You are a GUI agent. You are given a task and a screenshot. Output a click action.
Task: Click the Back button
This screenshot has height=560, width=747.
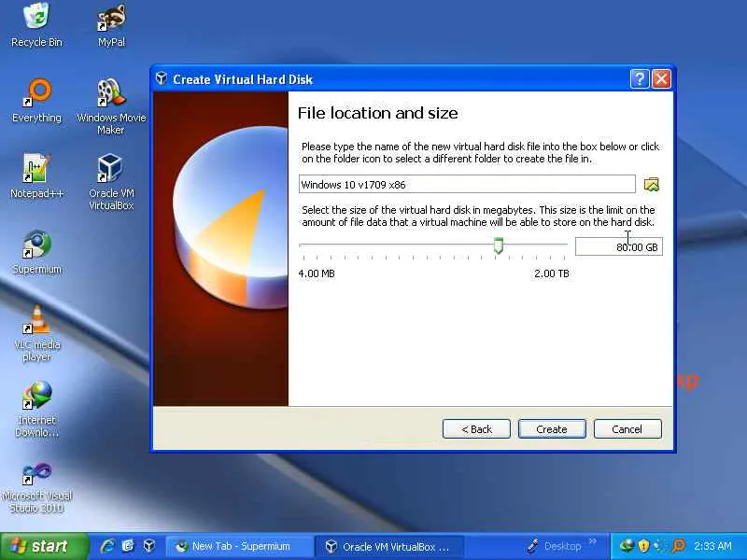pyautogui.click(x=476, y=429)
